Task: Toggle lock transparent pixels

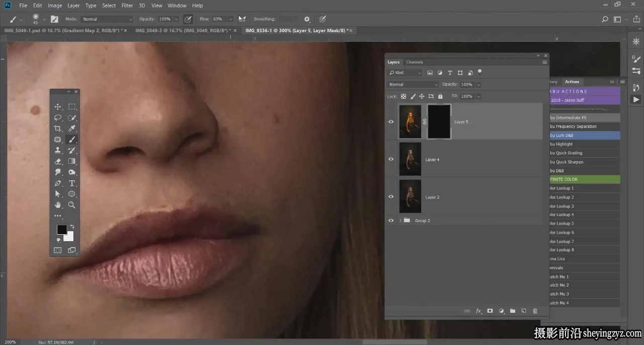Action: (x=404, y=96)
